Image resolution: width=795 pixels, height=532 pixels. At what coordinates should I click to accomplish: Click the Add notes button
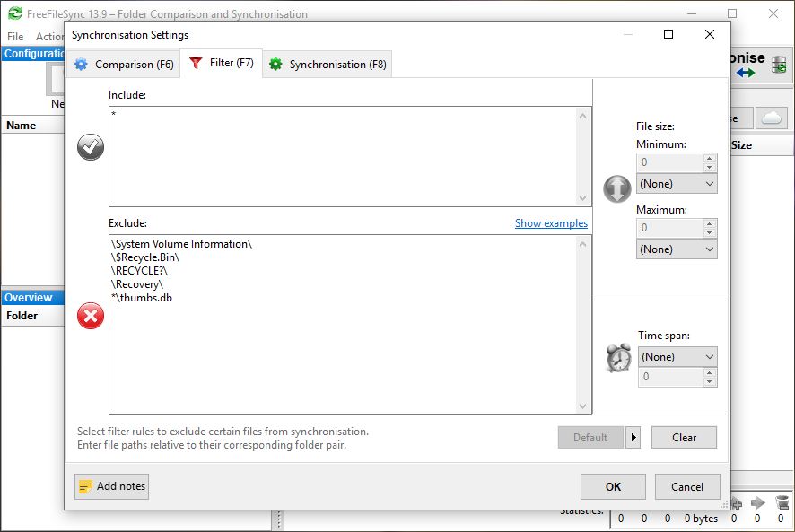click(111, 486)
